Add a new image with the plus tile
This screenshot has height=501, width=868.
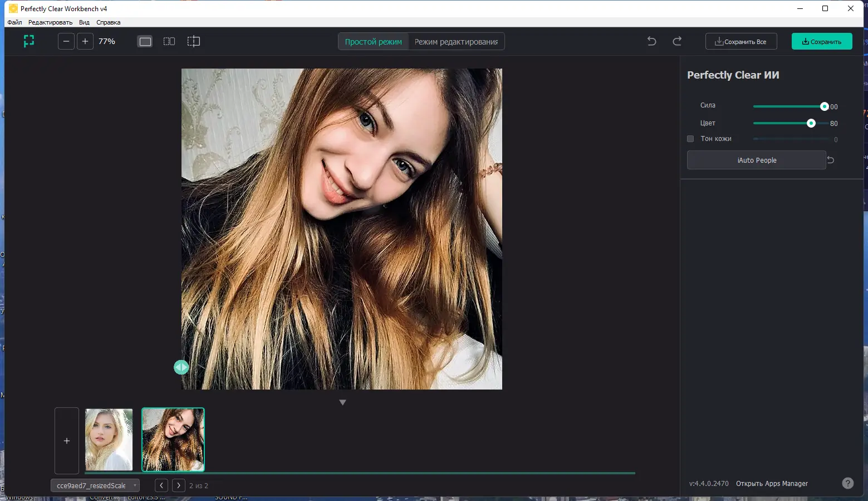[x=67, y=441]
